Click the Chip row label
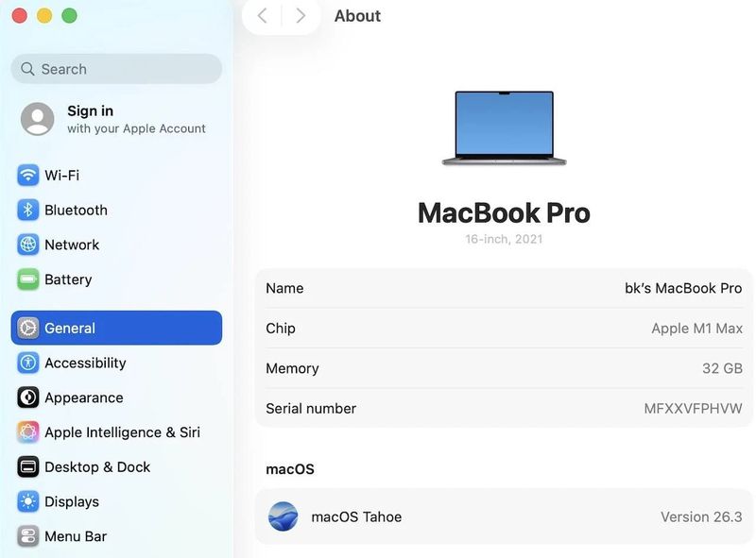The width and height of the screenshot is (756, 558). pyautogui.click(x=280, y=329)
